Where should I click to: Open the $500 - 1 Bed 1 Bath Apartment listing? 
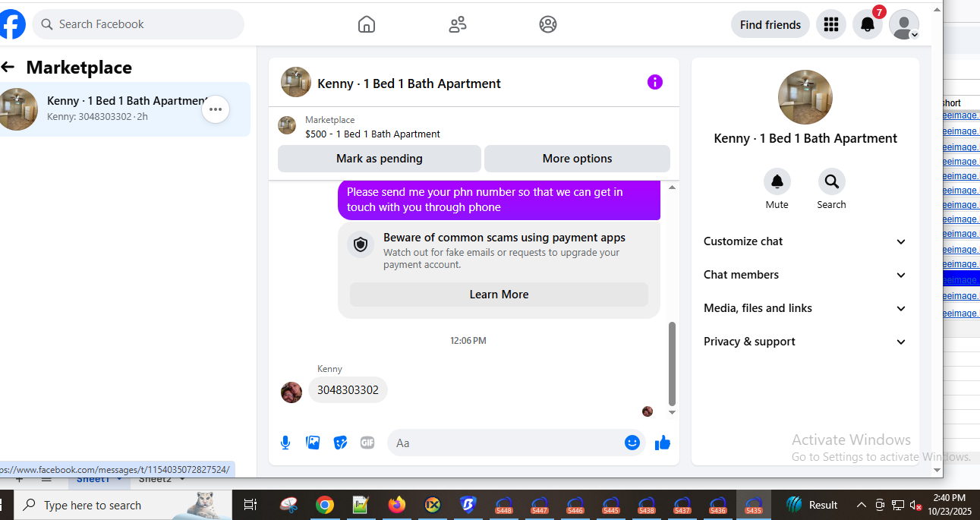(x=373, y=134)
